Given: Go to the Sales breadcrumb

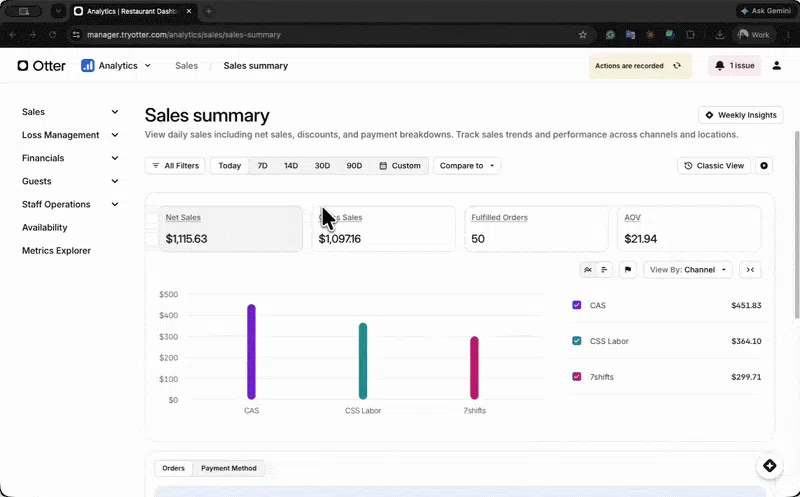Looking at the screenshot, I should tap(186, 66).
